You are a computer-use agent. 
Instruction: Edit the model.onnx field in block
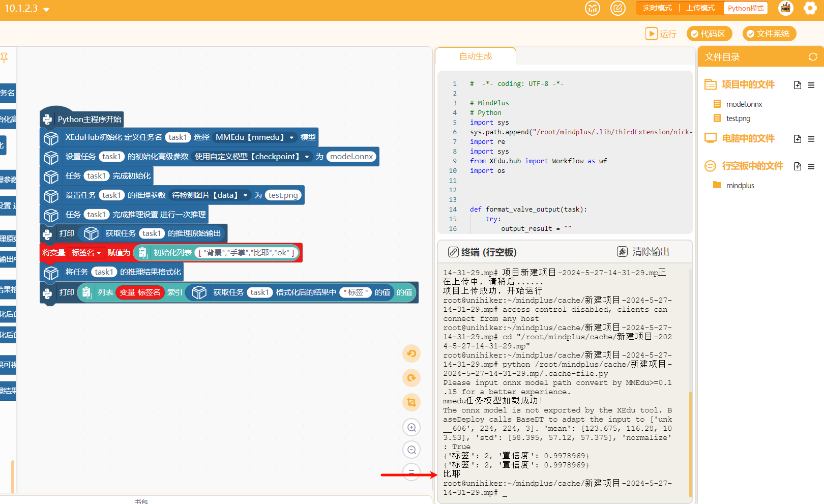click(x=351, y=157)
